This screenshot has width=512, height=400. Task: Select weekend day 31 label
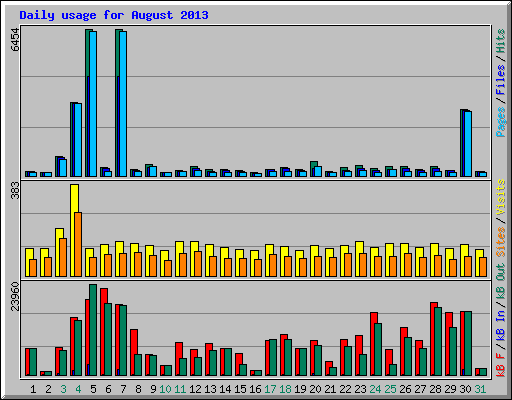(480, 389)
